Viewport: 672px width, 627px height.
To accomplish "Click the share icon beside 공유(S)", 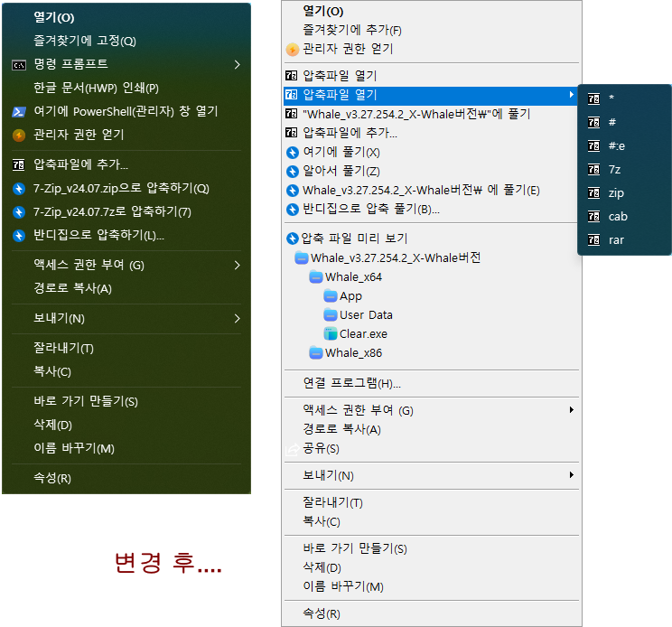I will point(293,450).
